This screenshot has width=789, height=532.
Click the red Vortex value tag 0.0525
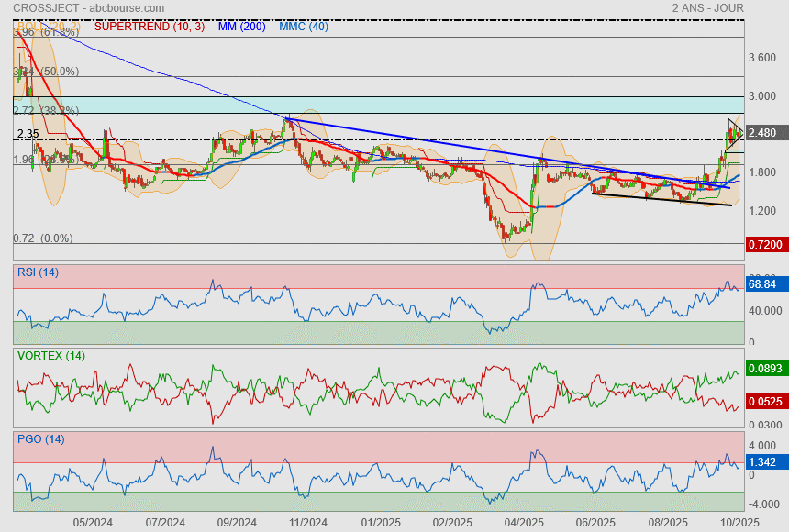coord(764,401)
